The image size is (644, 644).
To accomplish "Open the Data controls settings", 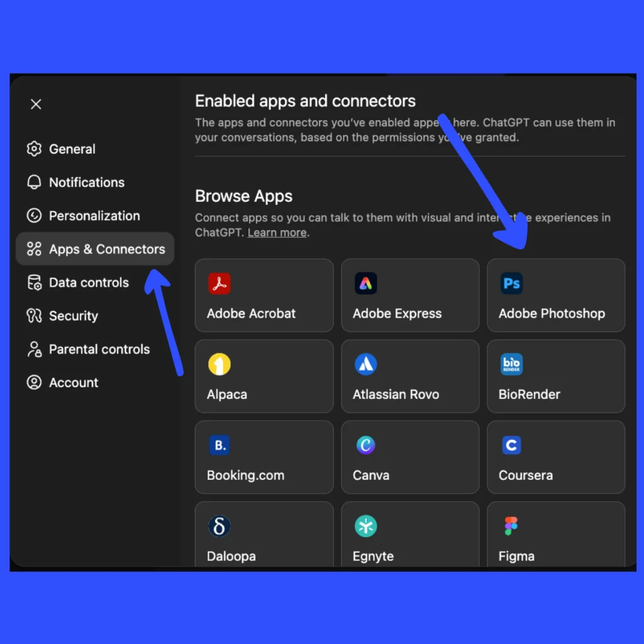I will [89, 282].
